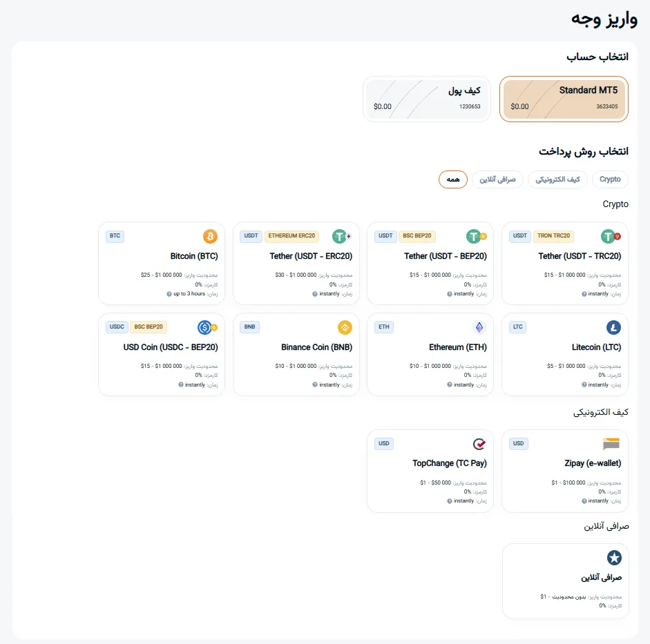Click the yellow Binance Coin icon
The height and width of the screenshot is (644, 650).
(345, 327)
